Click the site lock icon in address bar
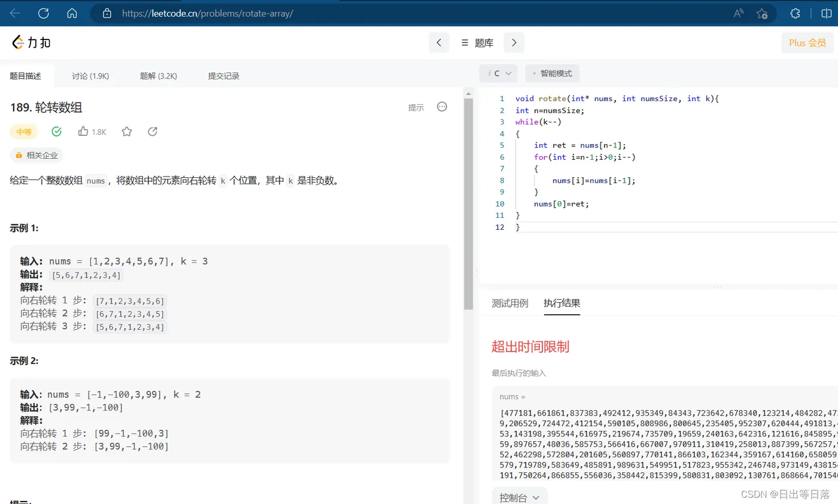The height and width of the screenshot is (504, 838). tap(107, 13)
